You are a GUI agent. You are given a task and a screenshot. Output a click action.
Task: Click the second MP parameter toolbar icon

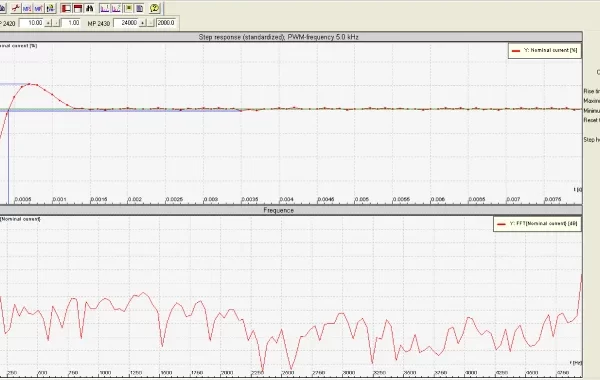[38, 8]
